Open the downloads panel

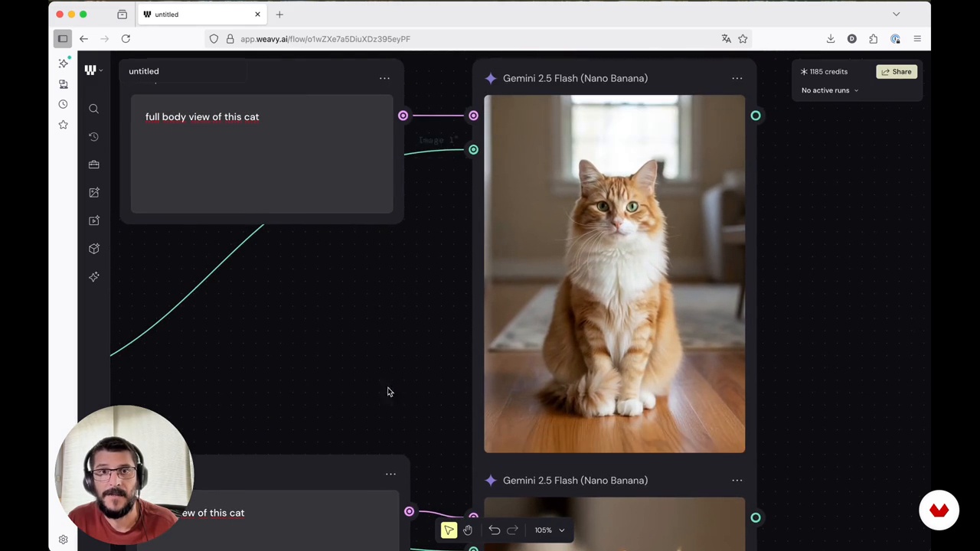click(x=831, y=39)
